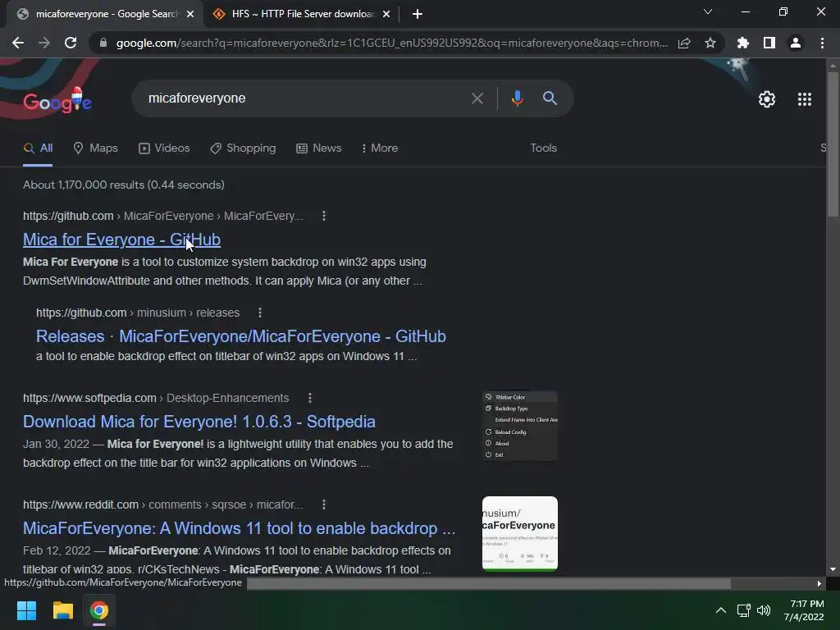Switch to Maps results
Viewport: 840px width, 630px height.
[95, 148]
